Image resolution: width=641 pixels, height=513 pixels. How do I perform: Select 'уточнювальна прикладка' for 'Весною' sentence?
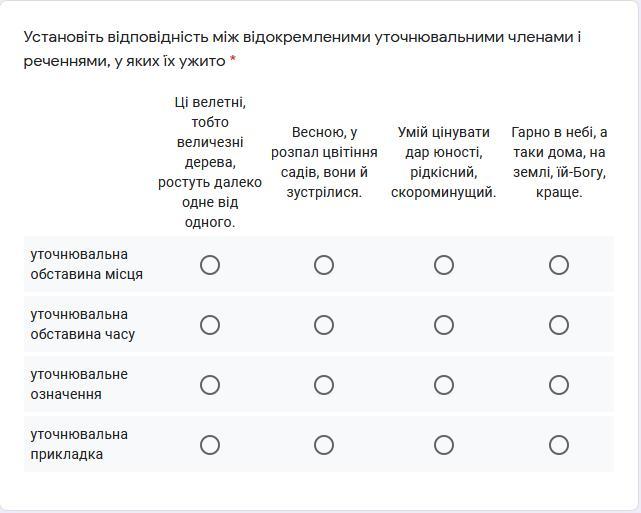point(324,445)
